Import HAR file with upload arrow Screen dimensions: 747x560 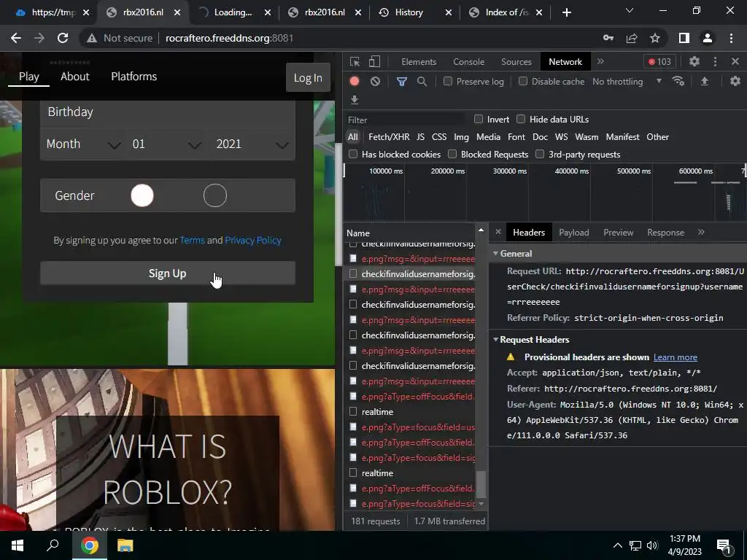tap(705, 82)
